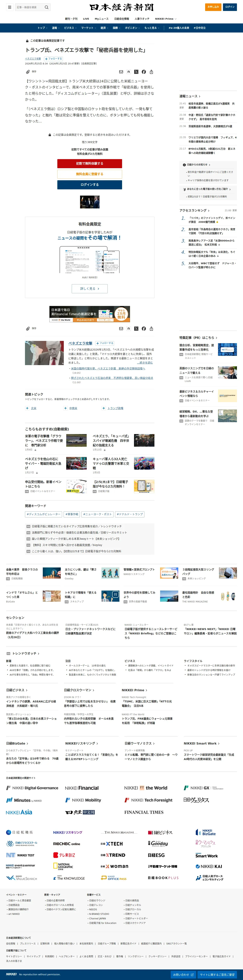The height and width of the screenshot is (980, 243).
Task: Open the NATIONAL GEOGRAPHIC logo link
Action: 63,866
